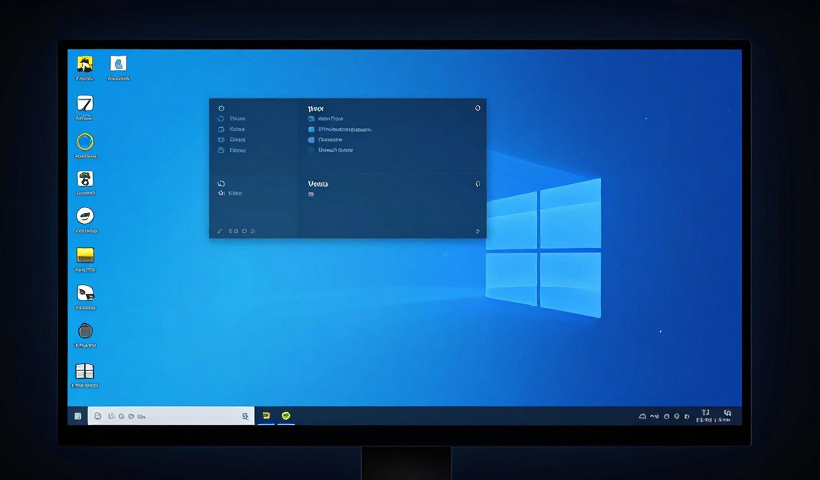Screen dimensions: 820x480
Task: Open the fourth entry under the panel's upper heading
Action: [331, 150]
